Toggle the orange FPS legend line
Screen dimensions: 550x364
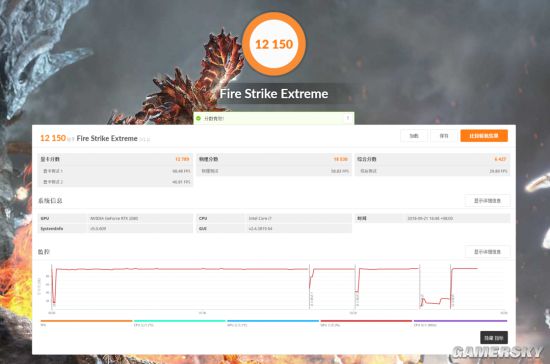tap(86, 321)
